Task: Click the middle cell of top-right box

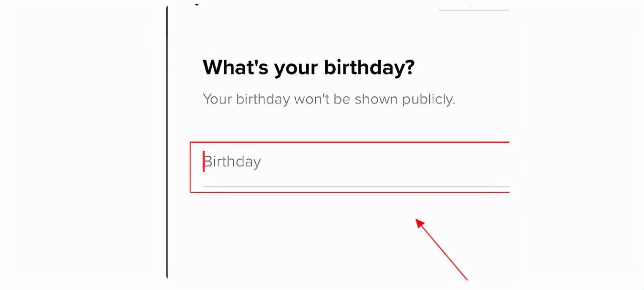Action: 487,7
